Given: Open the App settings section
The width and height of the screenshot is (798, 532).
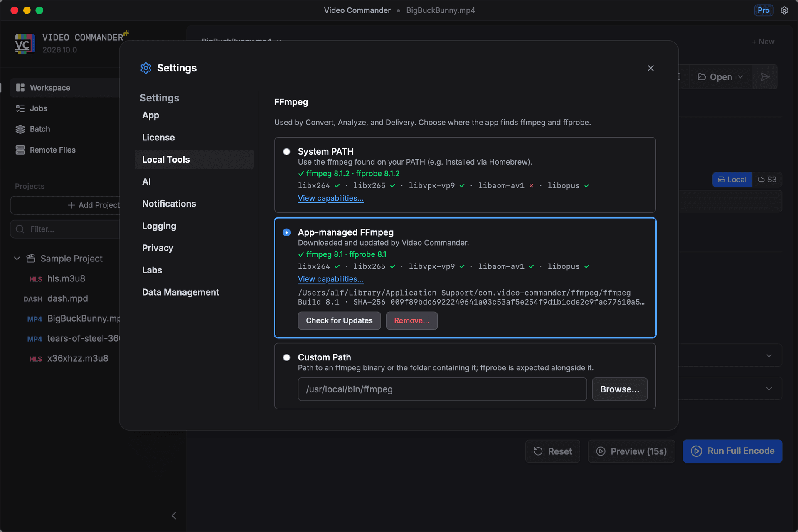Looking at the screenshot, I should tap(194, 116).
